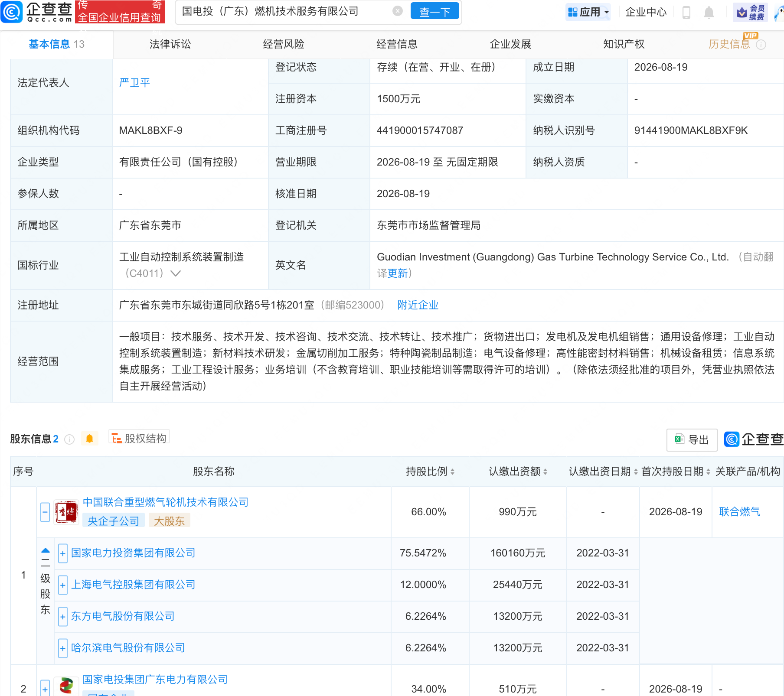
Task: Click the shareholder alert bell icon
Action: [x=90, y=439]
